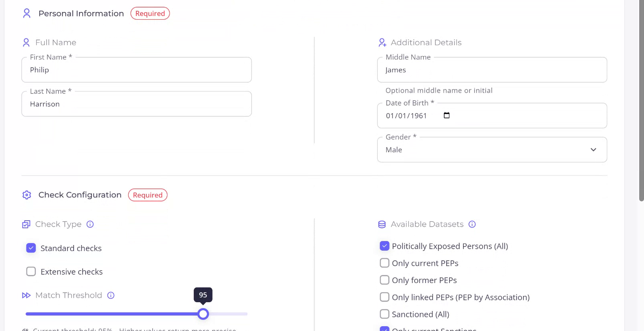Enable Only linked PEPs by Association

coord(384,297)
